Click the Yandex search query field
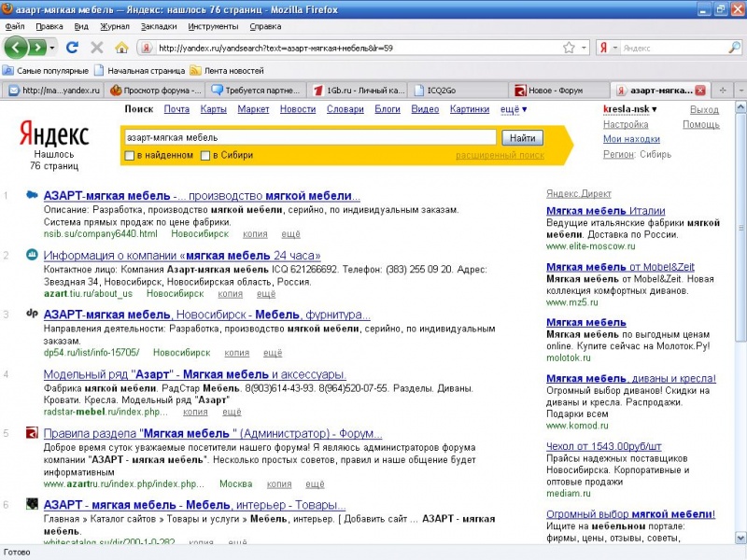This screenshot has height=560, width=747. 309,137
